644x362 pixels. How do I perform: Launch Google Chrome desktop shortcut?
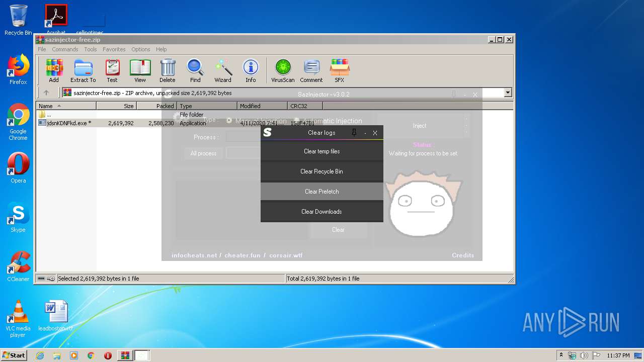click(18, 122)
